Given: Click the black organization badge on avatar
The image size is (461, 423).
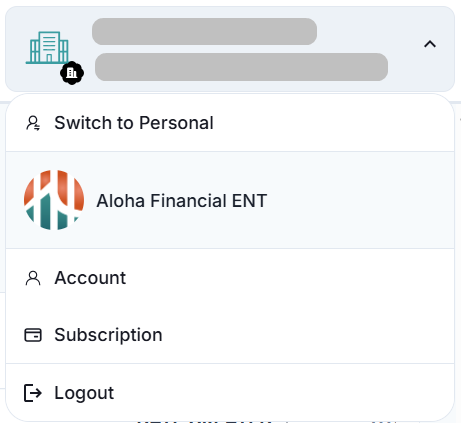Looking at the screenshot, I should click(72, 73).
